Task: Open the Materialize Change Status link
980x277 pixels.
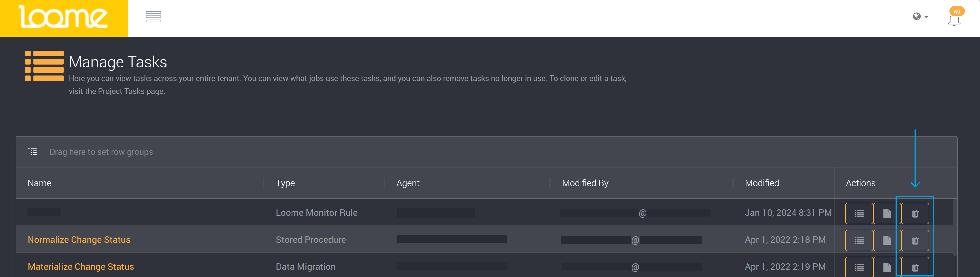Action: pyautogui.click(x=81, y=267)
